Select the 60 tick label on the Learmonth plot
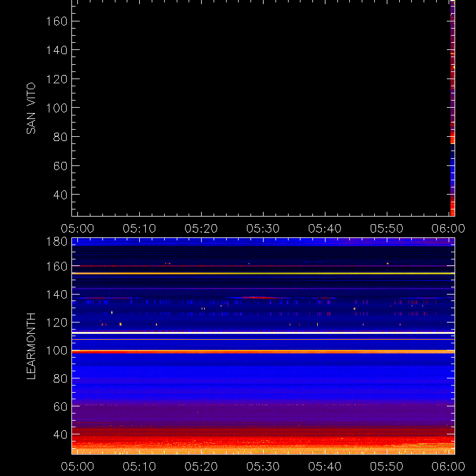Viewport: 476px width, 476px height. point(60,406)
